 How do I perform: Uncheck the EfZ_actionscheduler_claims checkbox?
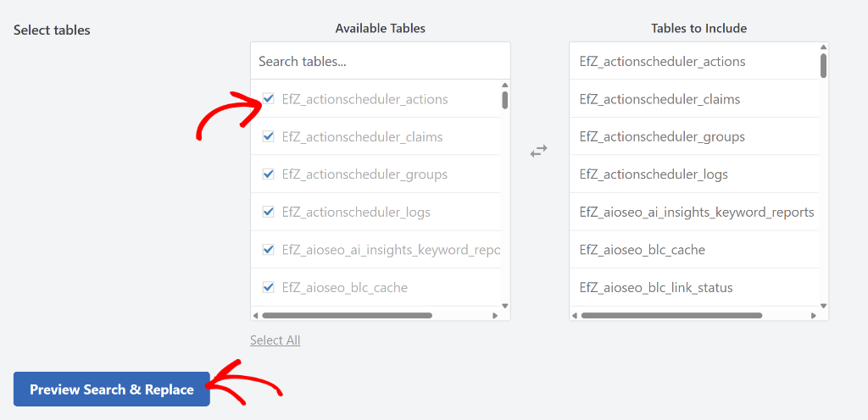(269, 136)
